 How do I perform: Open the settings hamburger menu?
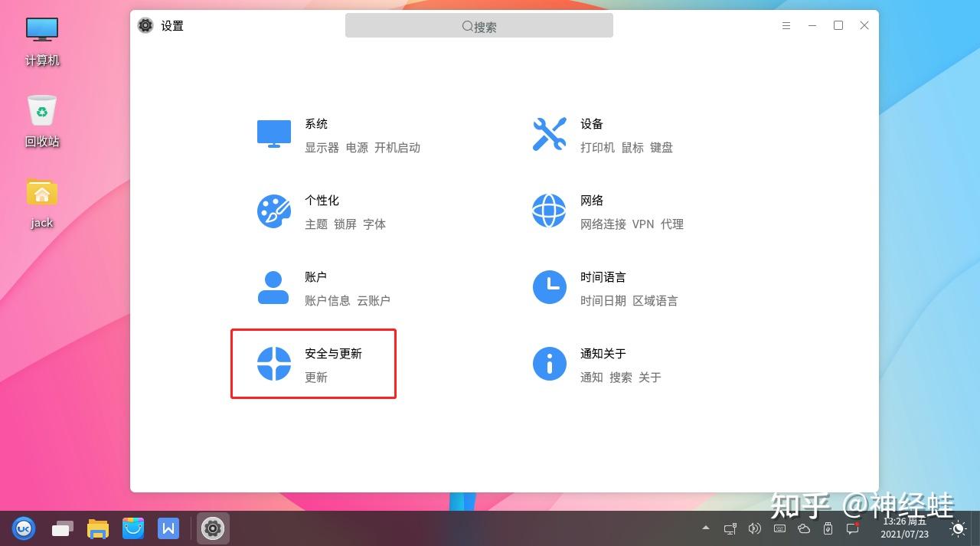(x=786, y=25)
